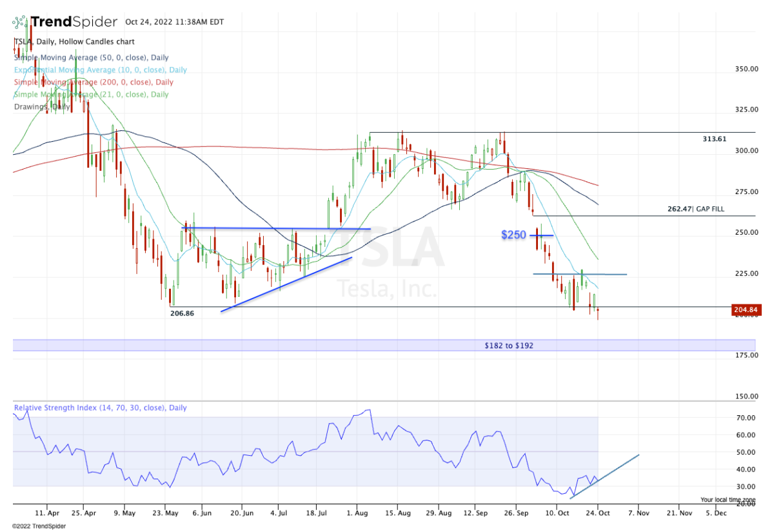Click the TrendSpider logo
The image size is (774, 532).
click(x=64, y=22)
